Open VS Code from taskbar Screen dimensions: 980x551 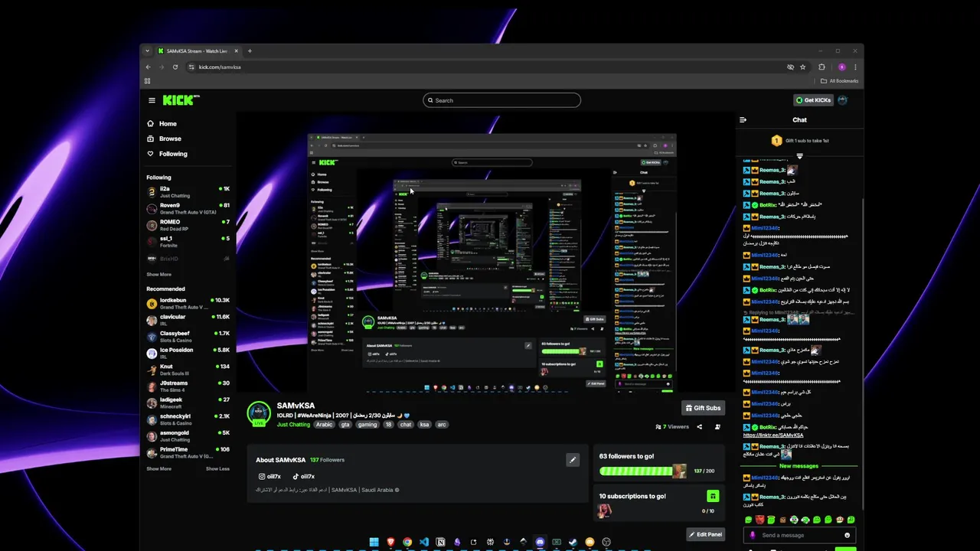(423, 542)
